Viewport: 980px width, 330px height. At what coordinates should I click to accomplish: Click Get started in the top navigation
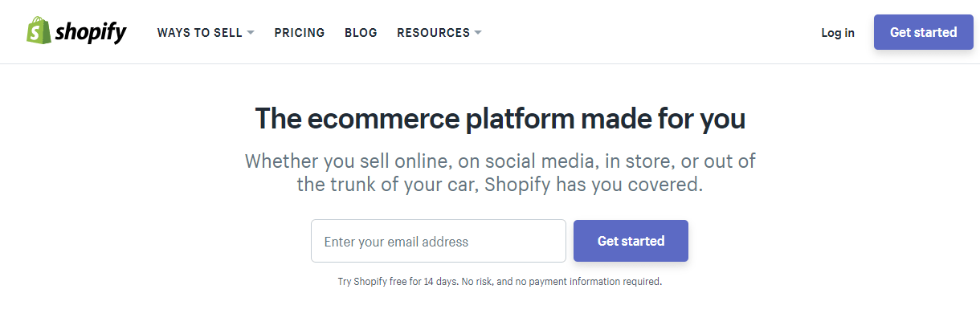click(x=924, y=32)
